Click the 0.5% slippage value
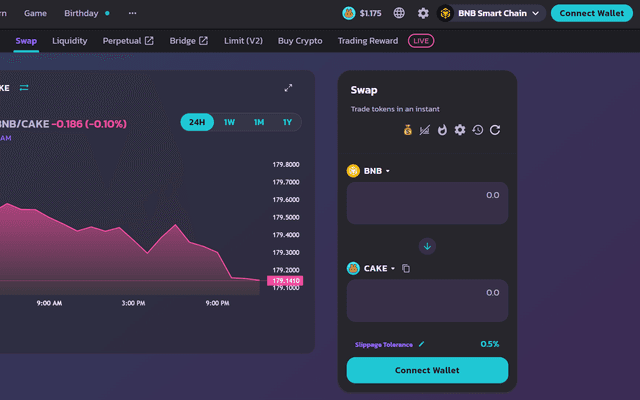Image resolution: width=640 pixels, height=400 pixels. click(490, 344)
